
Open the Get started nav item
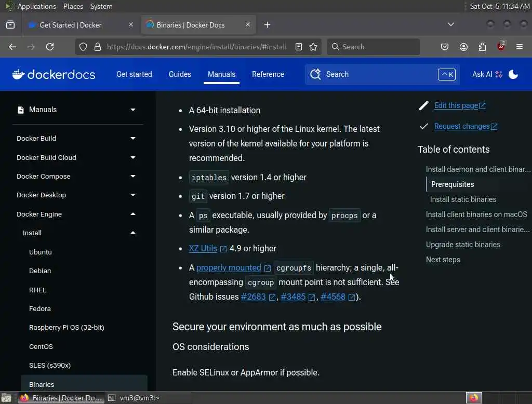pos(134,74)
